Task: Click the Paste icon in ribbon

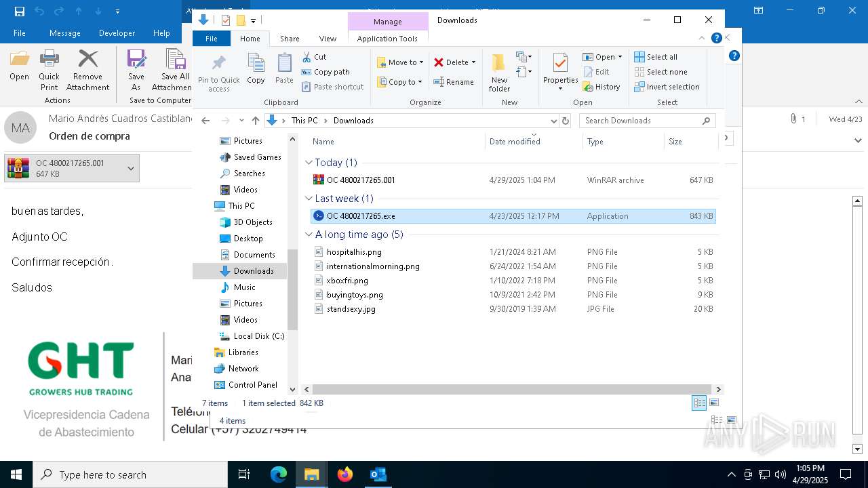Action: click(284, 63)
